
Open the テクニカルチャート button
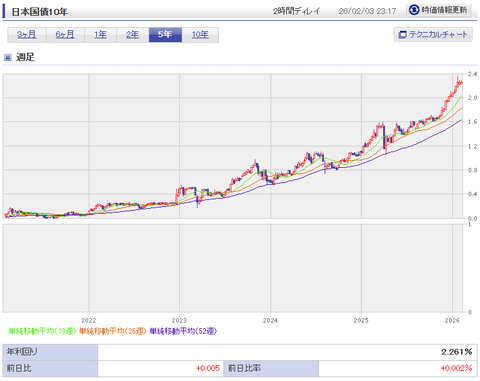(433, 34)
